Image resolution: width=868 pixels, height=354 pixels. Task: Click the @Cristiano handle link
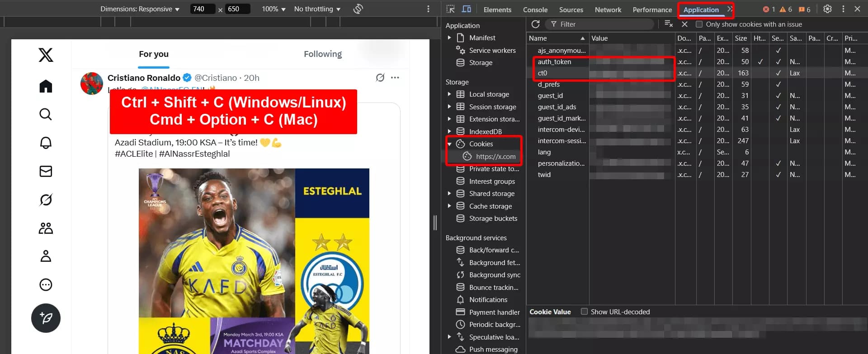216,78
